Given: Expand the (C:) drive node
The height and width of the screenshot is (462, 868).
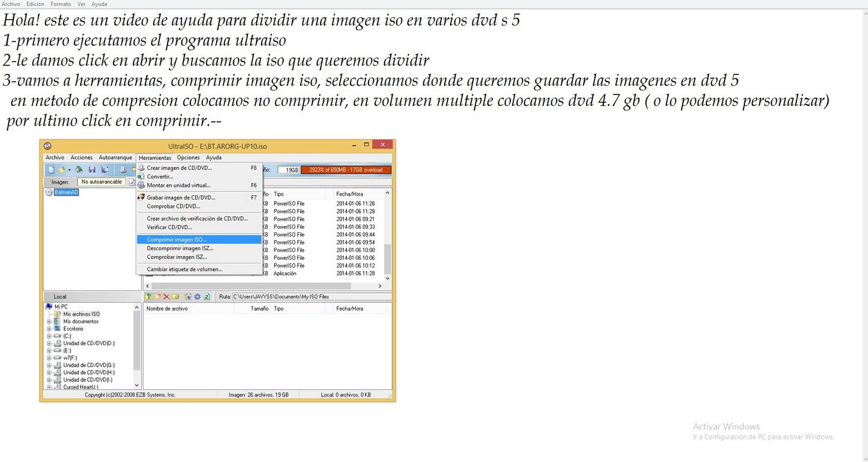Looking at the screenshot, I should (x=49, y=336).
